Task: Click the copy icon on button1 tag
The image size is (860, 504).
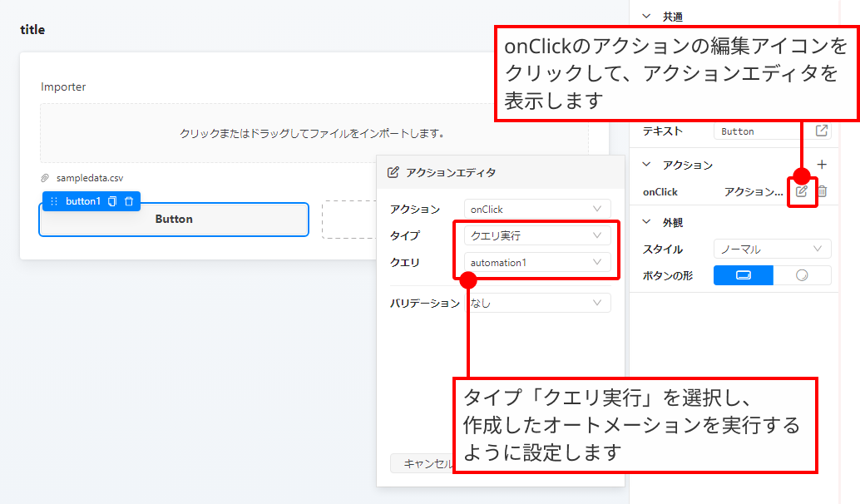Action: pos(112,201)
